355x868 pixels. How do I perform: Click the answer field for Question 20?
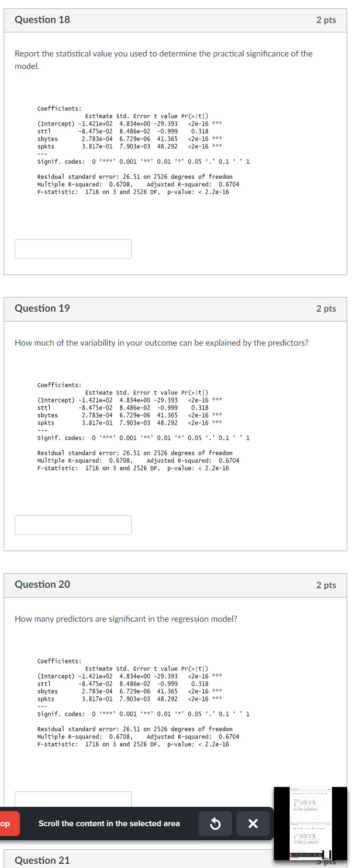tap(73, 798)
